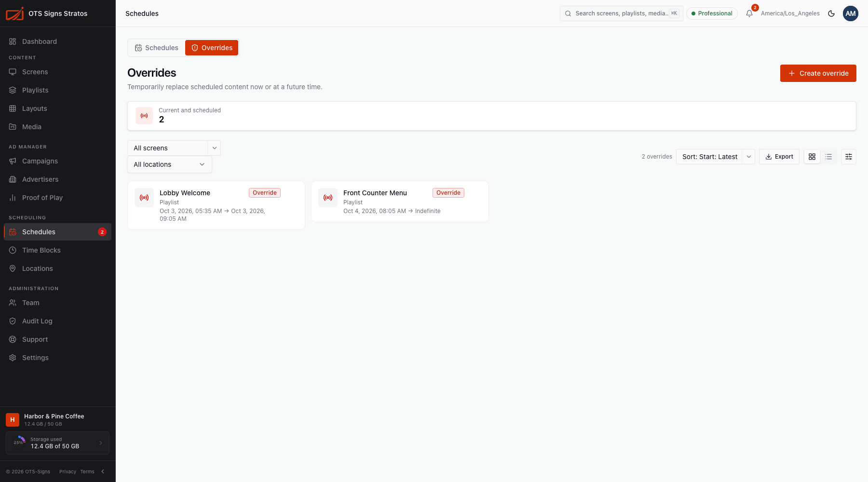This screenshot has height=482, width=868.
Task: Open Schedules sidebar item with badge
Action: coord(58,232)
